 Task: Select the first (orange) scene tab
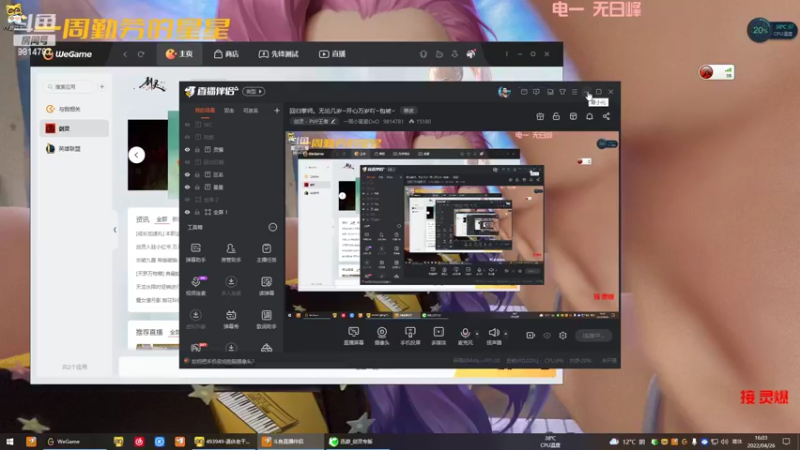(x=205, y=110)
